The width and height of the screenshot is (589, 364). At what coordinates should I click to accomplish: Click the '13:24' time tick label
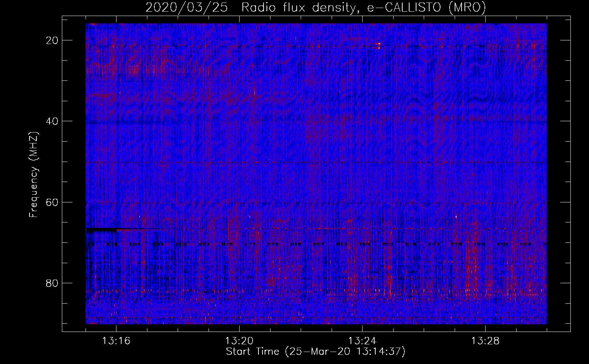tap(362, 341)
